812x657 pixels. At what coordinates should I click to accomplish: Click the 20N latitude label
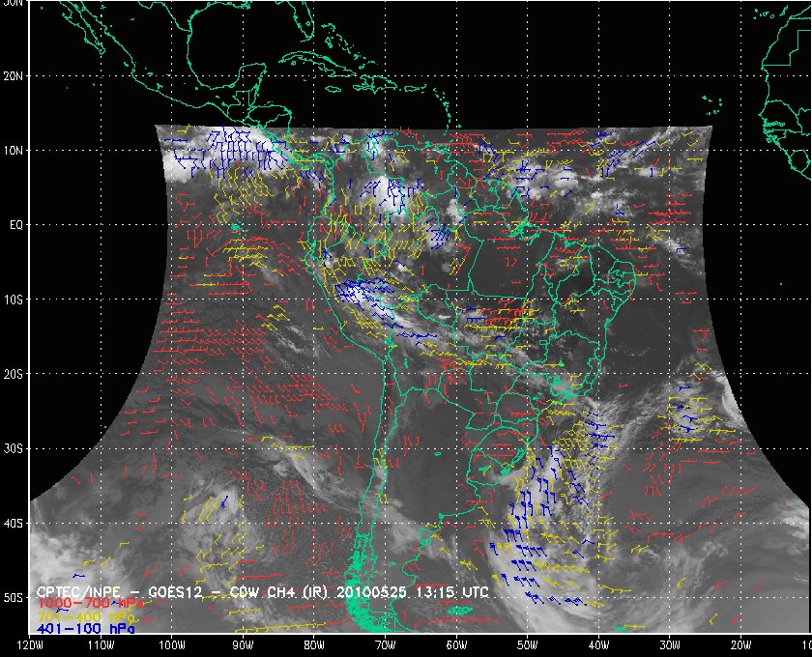pyautogui.click(x=13, y=76)
